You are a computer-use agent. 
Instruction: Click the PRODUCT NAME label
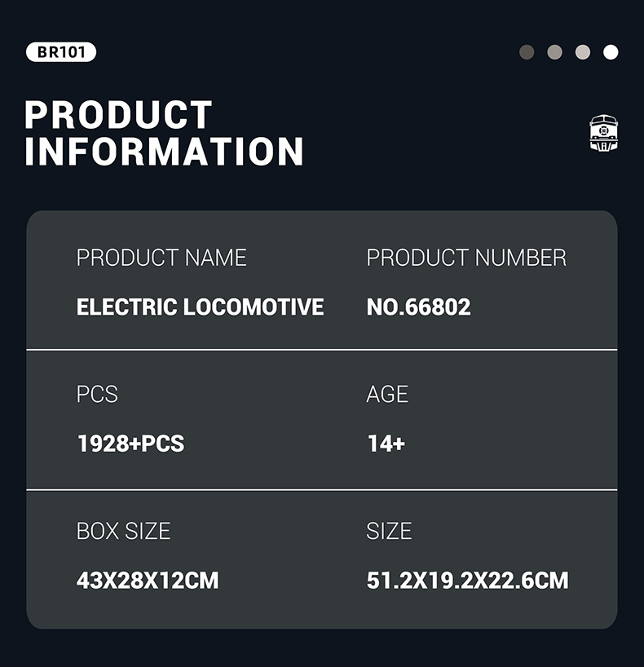161,258
